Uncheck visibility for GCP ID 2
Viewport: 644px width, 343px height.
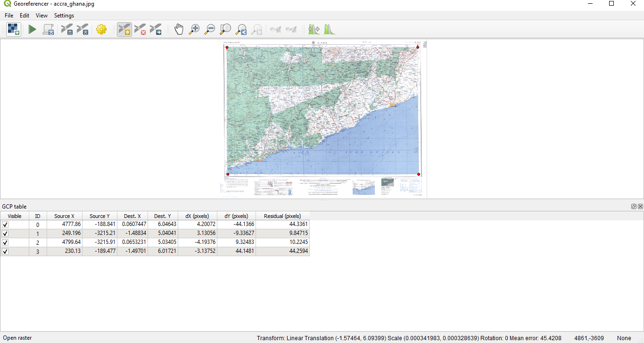[5, 243]
